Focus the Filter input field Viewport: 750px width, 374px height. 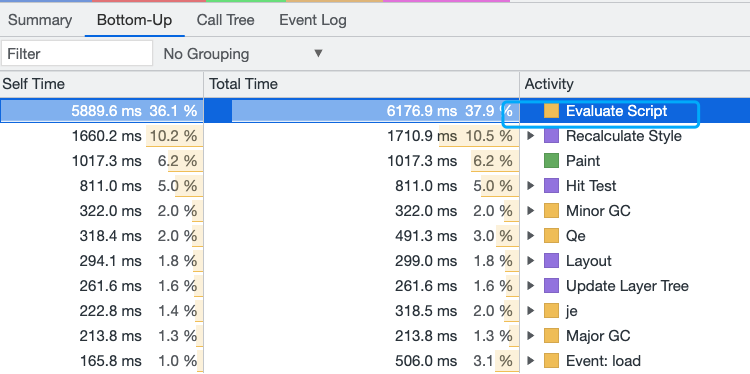click(x=77, y=54)
